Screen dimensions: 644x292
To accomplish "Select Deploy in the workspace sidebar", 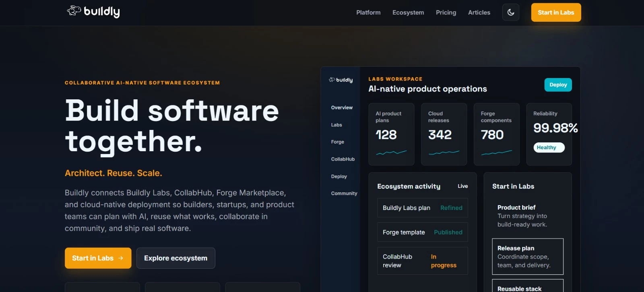I will click(x=339, y=177).
